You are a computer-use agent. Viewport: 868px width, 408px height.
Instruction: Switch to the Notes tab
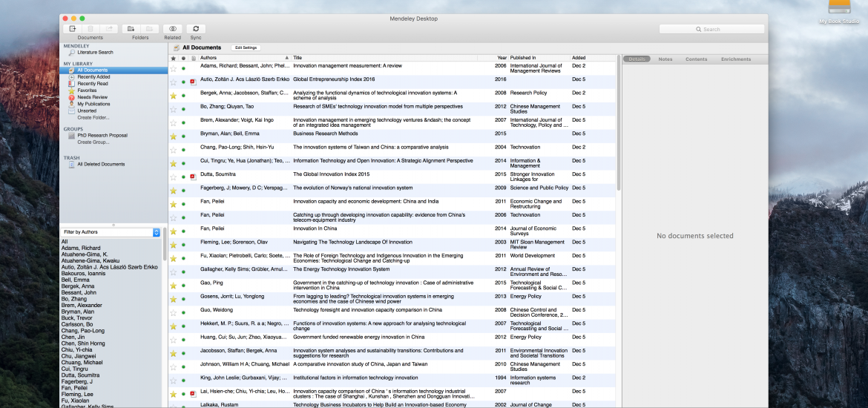[665, 59]
